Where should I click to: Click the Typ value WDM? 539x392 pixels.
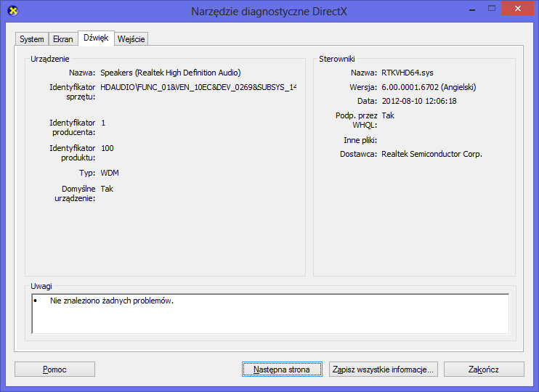click(x=110, y=173)
